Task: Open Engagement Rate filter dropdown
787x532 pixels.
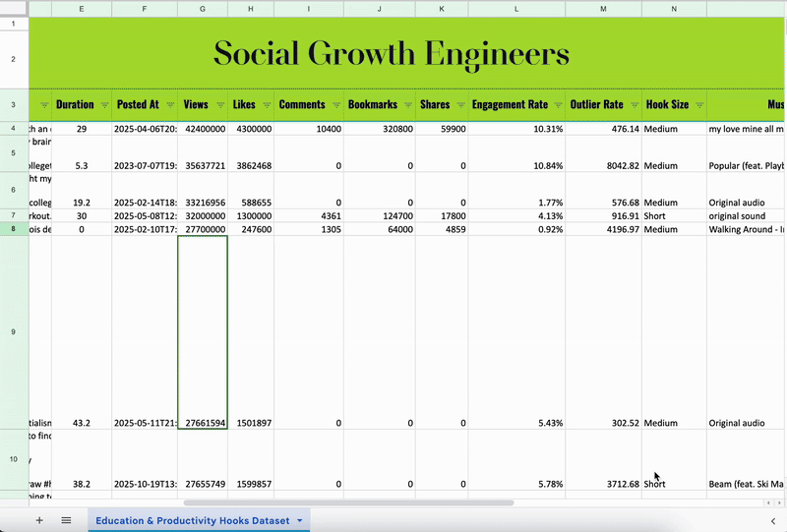Action: point(557,105)
